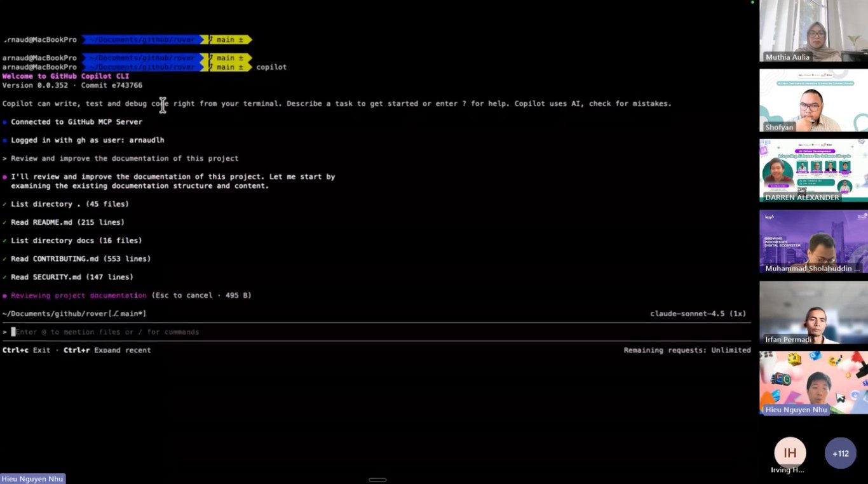Click the "Welcome to GitHub Copilot CLI" heading
The image size is (868, 484).
click(65, 76)
